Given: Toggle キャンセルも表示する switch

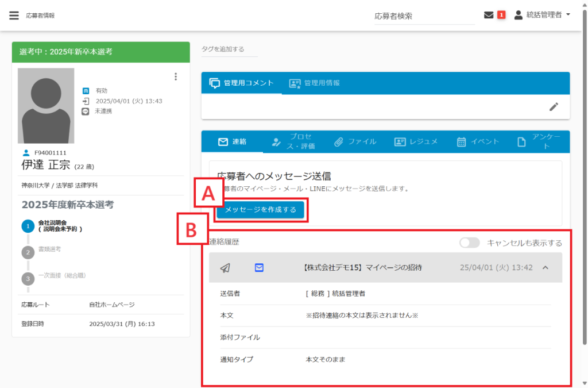Looking at the screenshot, I should pyautogui.click(x=469, y=243).
